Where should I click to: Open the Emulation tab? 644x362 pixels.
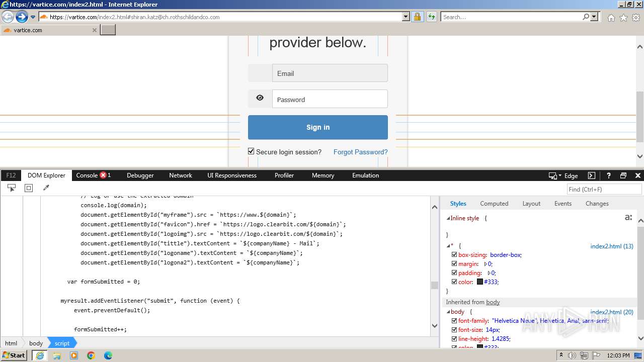pos(366,175)
